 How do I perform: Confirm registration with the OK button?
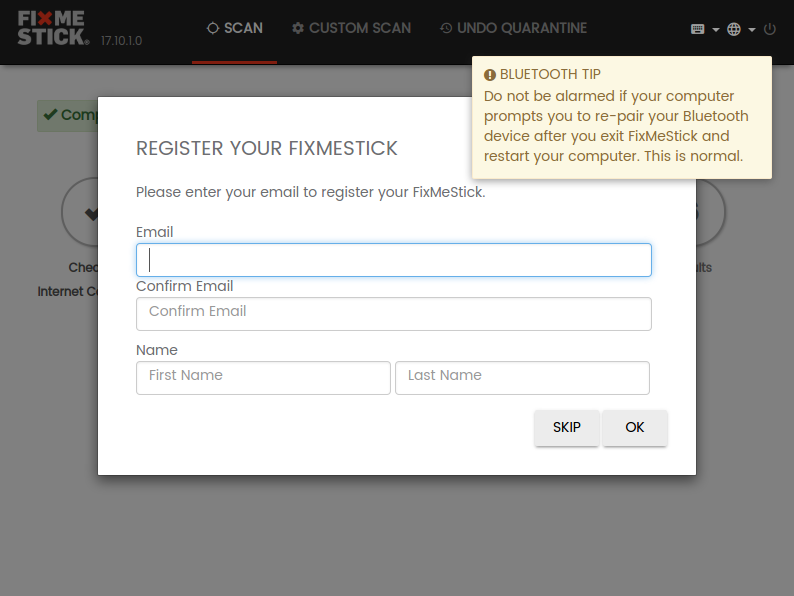[x=634, y=428]
